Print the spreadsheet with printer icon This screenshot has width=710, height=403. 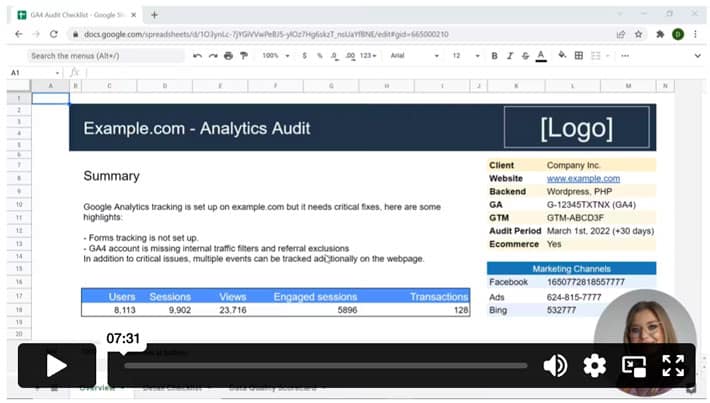pos(228,56)
